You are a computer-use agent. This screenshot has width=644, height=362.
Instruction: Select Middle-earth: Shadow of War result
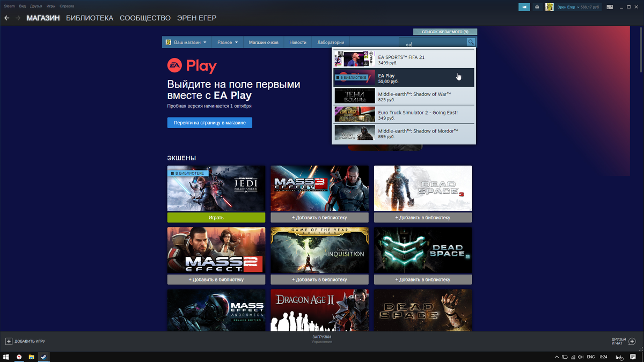coord(404,96)
